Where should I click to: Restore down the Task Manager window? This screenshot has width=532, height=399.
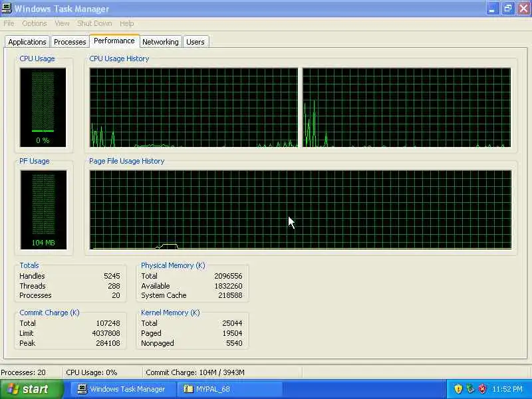tap(508, 9)
